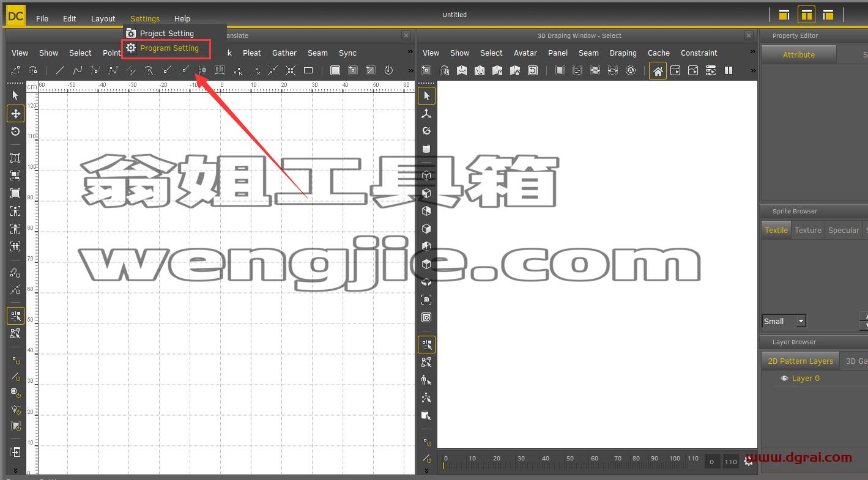The width and height of the screenshot is (868, 480).
Task: Open the Help menu
Action: point(182,18)
